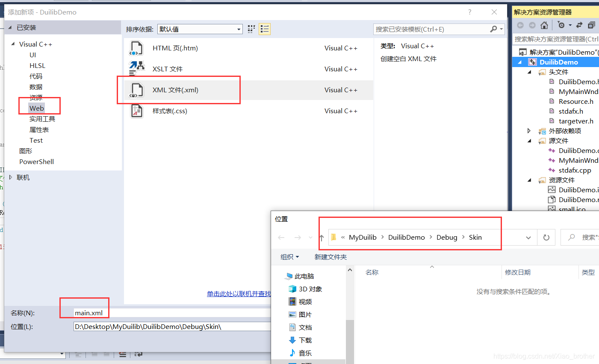599x364 pixels.
Task: Click the search magnifier in template search box
Action: click(494, 29)
